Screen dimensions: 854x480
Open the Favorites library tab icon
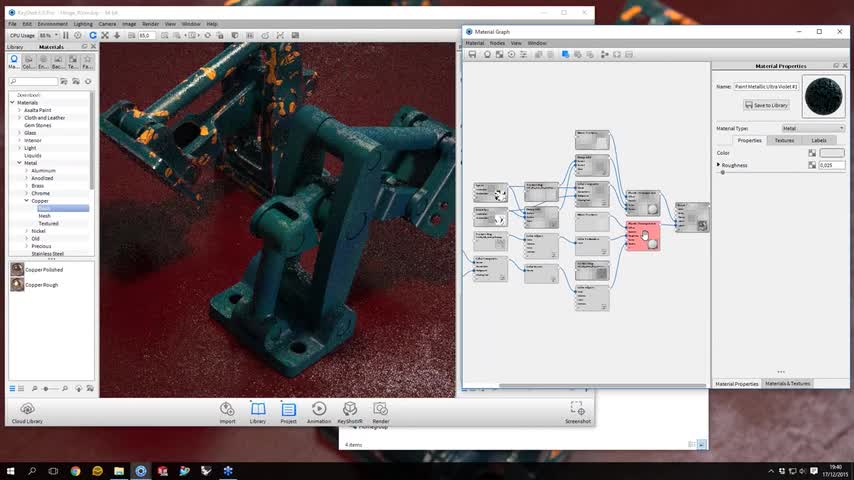point(87,62)
